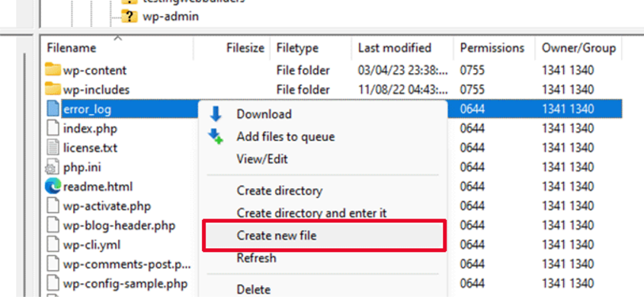The image size is (644, 306).
Task: Select the wp-cli.yml file name
Action: click(x=91, y=245)
